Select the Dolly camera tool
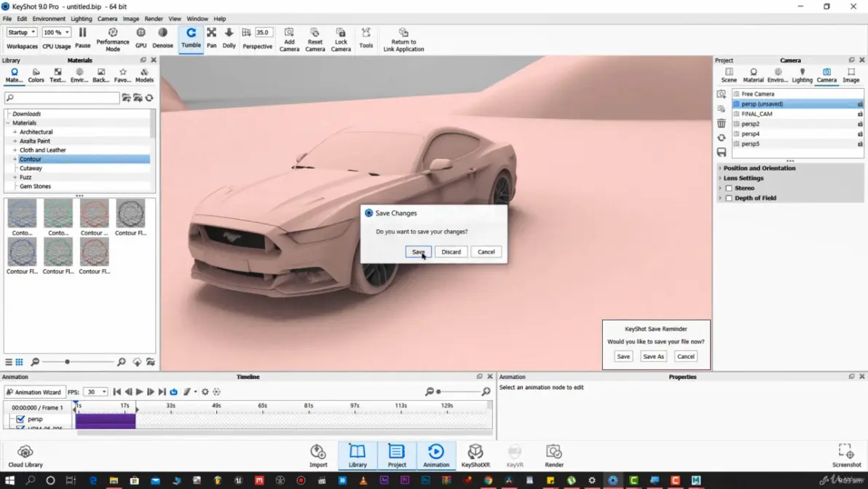Screen dimensions: 868x489 (229, 38)
